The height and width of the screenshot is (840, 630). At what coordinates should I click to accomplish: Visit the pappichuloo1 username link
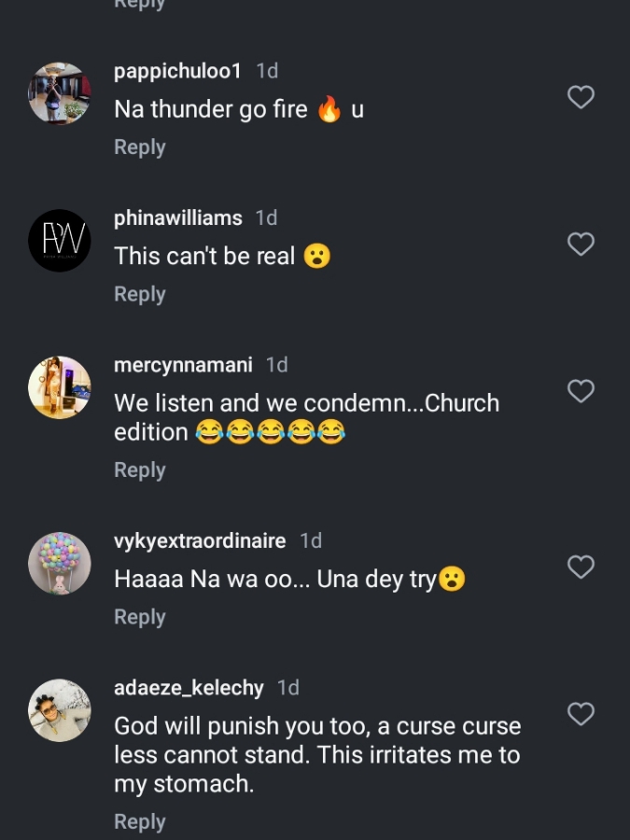[177, 71]
